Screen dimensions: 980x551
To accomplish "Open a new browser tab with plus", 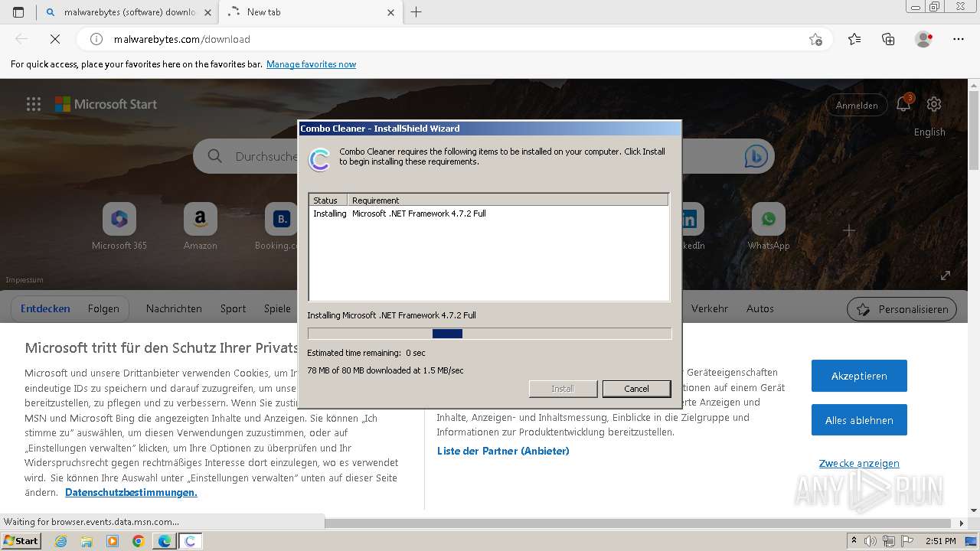I will 416,12.
